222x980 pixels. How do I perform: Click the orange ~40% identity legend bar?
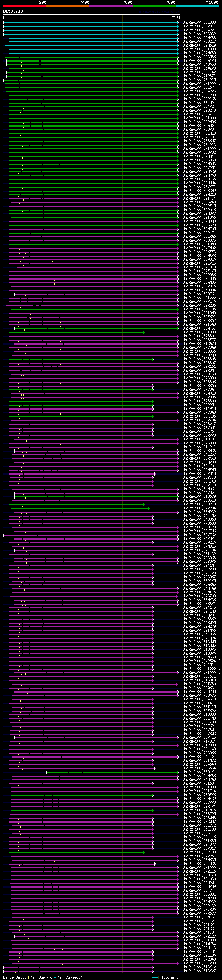coord(68,6)
